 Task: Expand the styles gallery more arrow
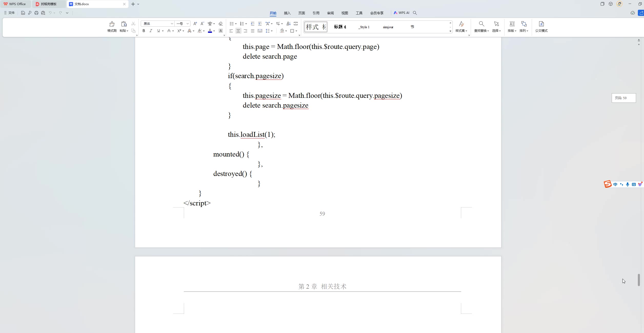point(450,31)
